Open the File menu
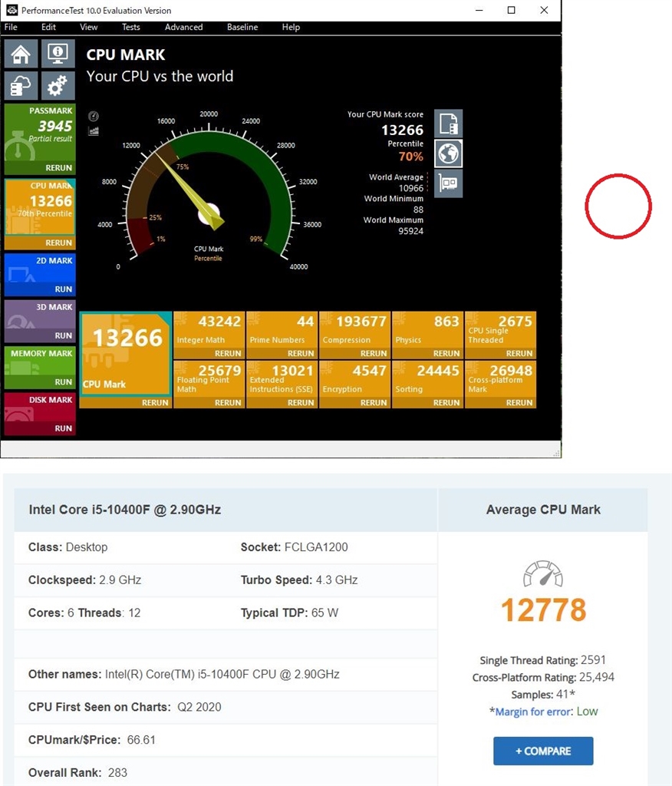Screen dimensions: 672x786 coord(11,27)
